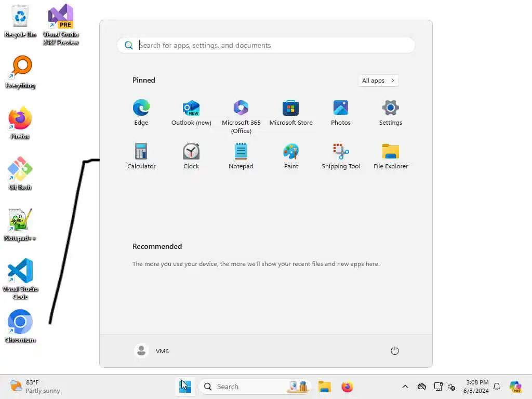
Task: Open the VM6 user account menu
Action: [x=152, y=351]
